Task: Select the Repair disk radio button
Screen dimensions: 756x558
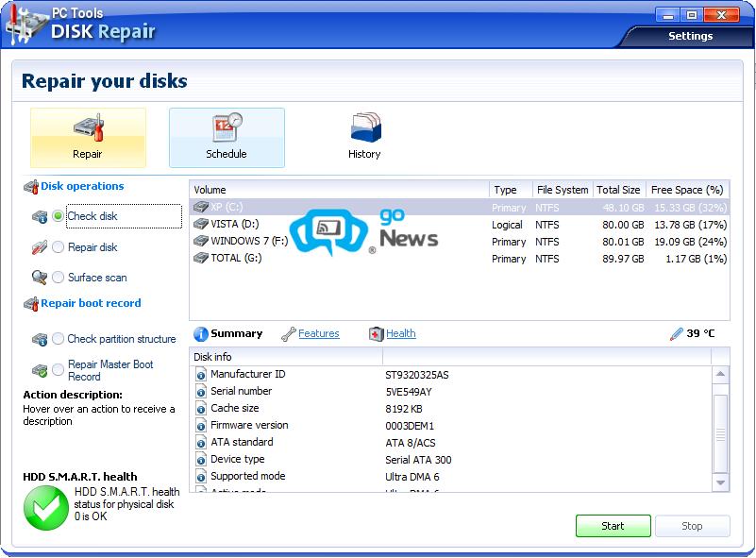Action: [x=58, y=247]
